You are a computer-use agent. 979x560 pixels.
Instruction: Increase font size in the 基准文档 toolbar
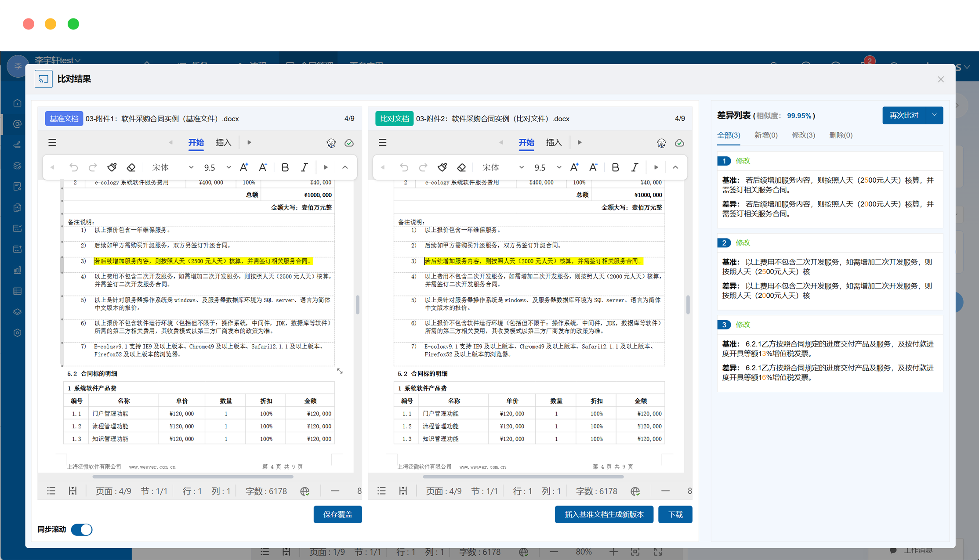tap(244, 167)
